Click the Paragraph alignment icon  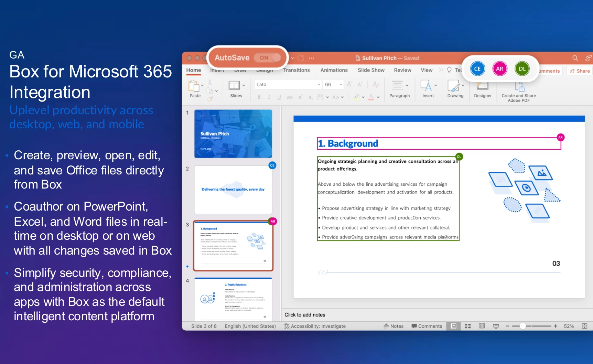click(397, 85)
